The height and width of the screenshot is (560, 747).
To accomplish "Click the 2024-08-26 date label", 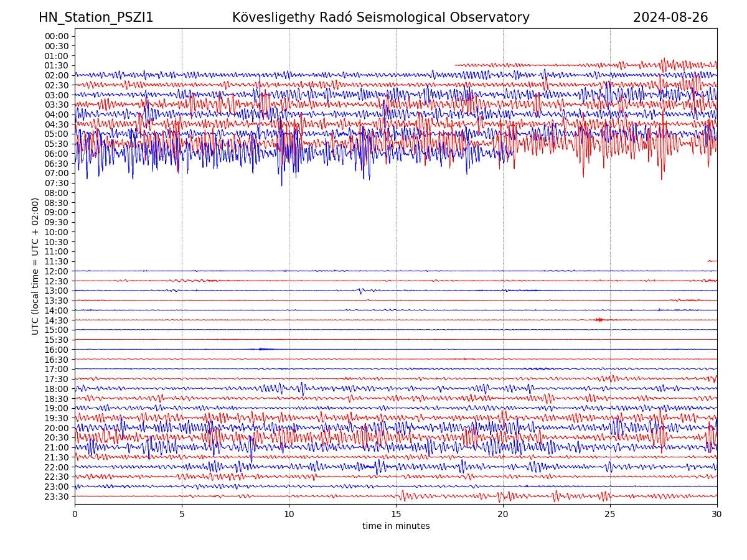I will tap(670, 17).
